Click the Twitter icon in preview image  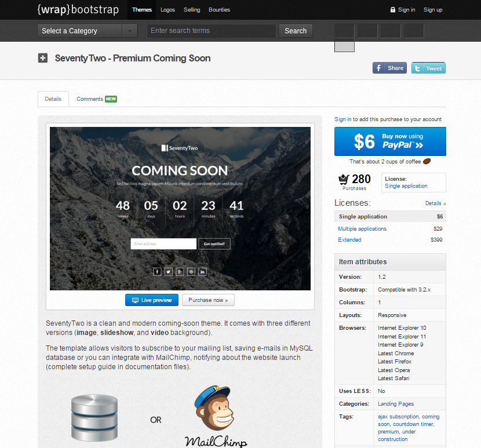pyautogui.click(x=169, y=272)
